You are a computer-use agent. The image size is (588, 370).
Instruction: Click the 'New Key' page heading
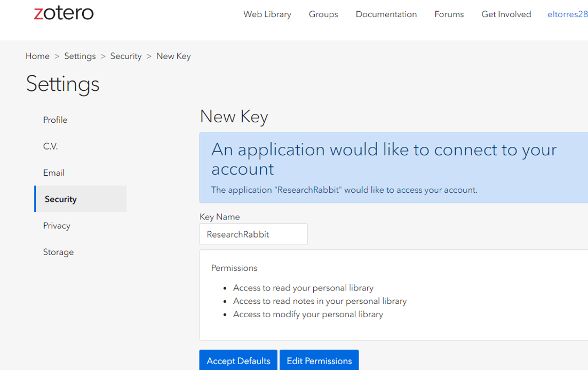[x=234, y=116]
